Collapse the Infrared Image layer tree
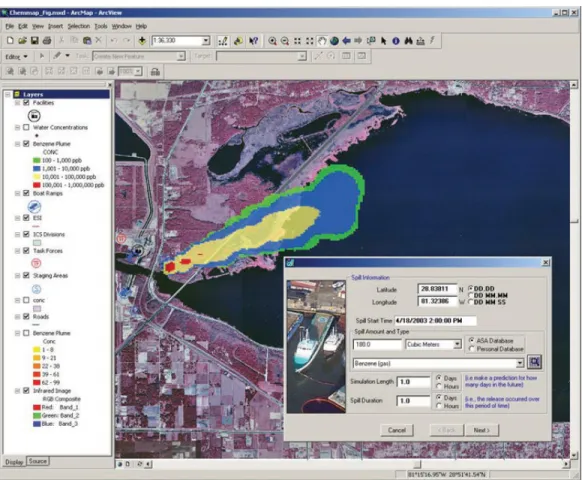 [x=17, y=391]
